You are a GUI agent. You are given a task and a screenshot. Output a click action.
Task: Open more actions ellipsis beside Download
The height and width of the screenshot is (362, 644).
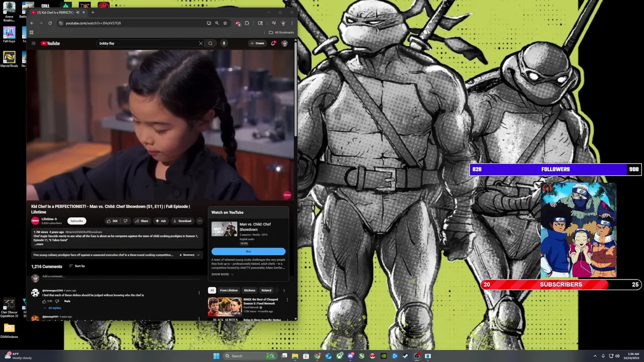(199, 221)
